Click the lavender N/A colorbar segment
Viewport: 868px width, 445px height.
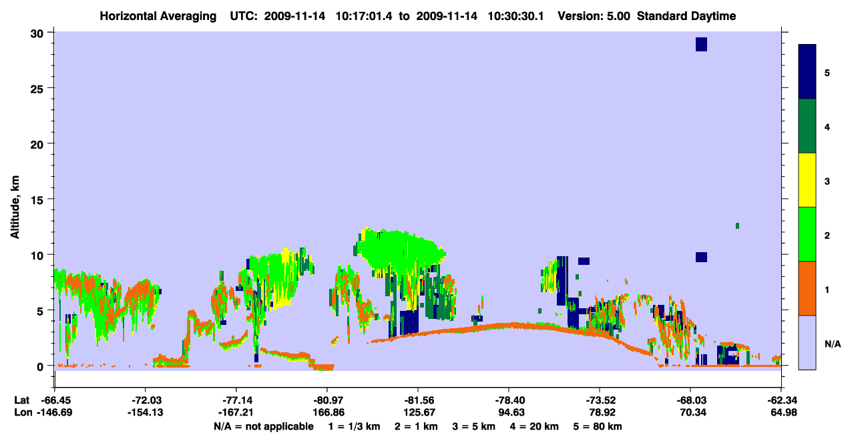click(807, 342)
